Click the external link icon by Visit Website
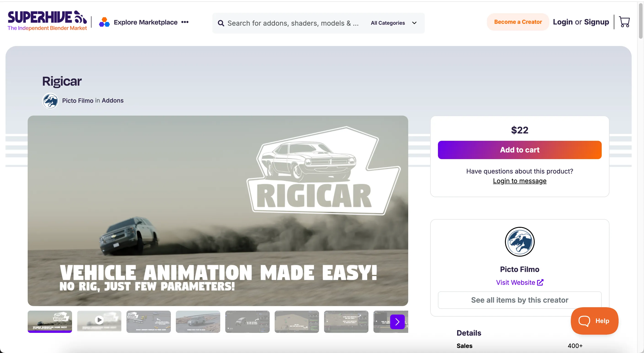 point(540,282)
